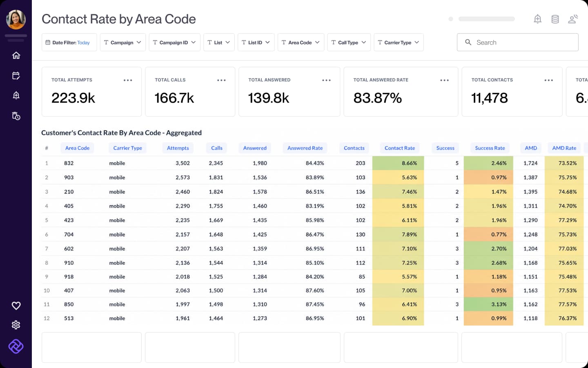Click the user contact icon top right
588x368 pixels.
click(573, 19)
